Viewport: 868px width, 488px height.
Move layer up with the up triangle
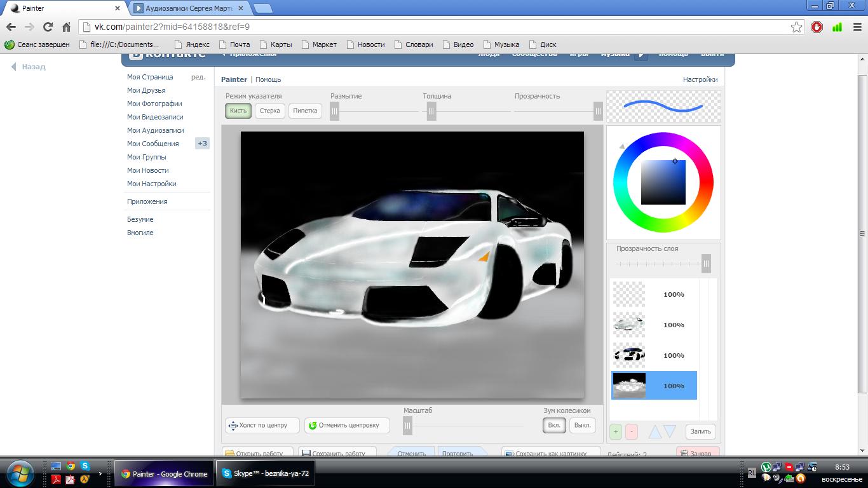(654, 432)
